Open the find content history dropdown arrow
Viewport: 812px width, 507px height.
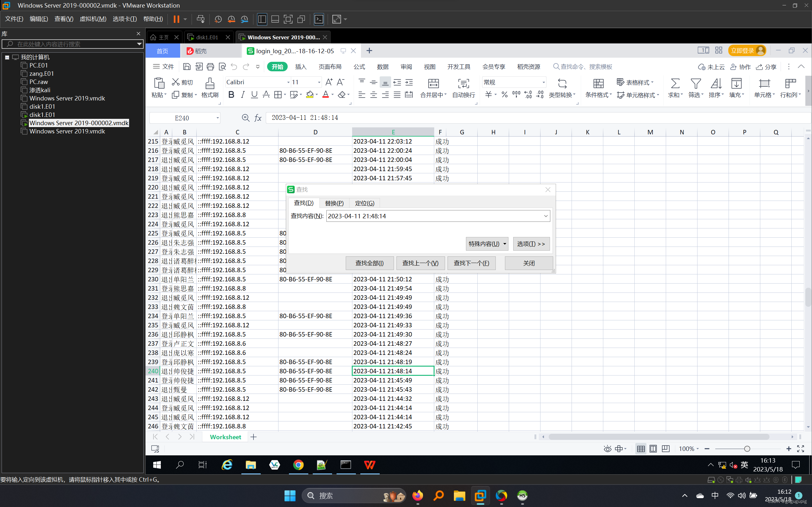point(546,216)
